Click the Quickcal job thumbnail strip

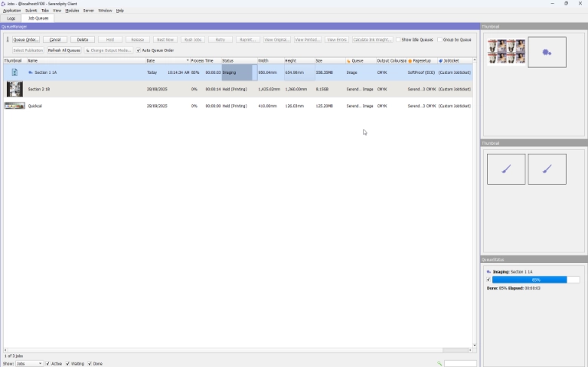[14, 106]
